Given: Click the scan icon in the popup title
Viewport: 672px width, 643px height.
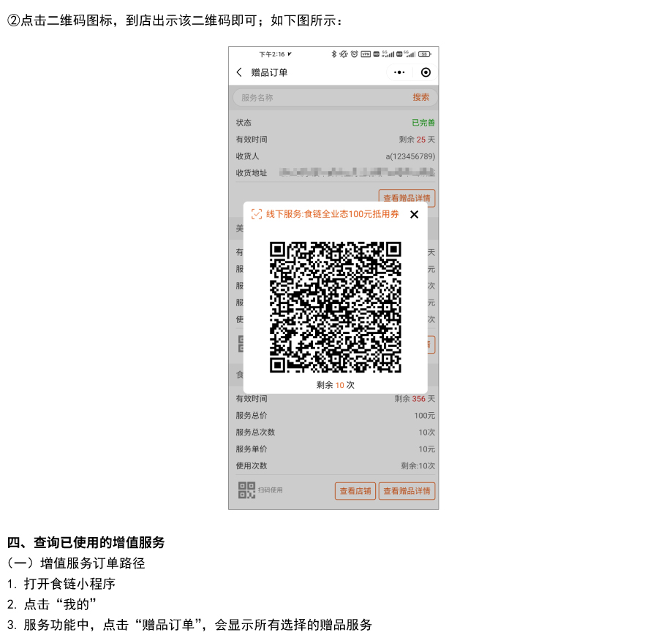Looking at the screenshot, I should tap(256, 214).
